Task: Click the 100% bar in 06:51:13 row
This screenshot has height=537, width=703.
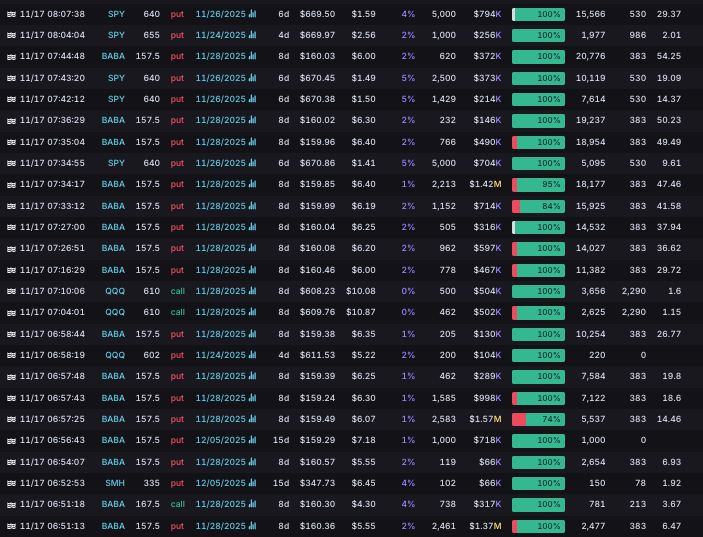Action: [538, 527]
